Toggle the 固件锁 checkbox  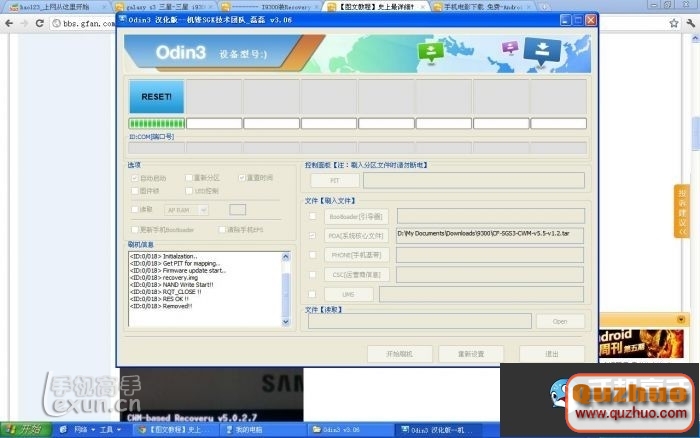click(134, 191)
